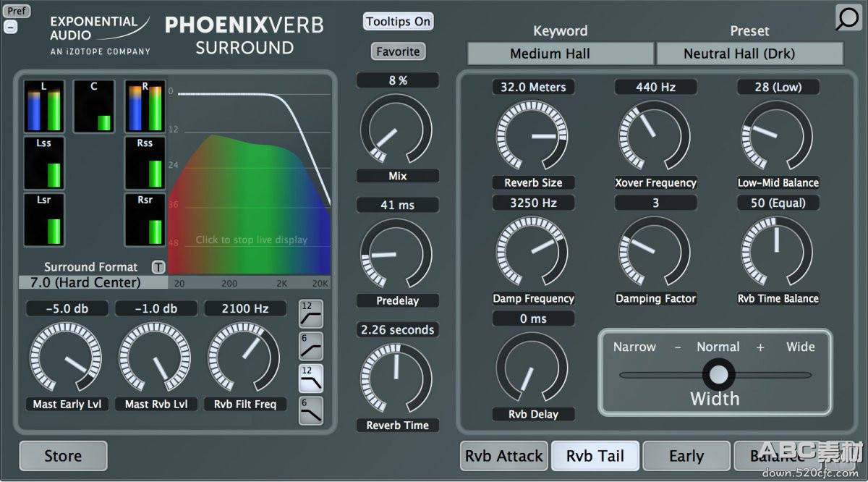Click the Mast Rvb Lvl value -1.0 db

156,308
